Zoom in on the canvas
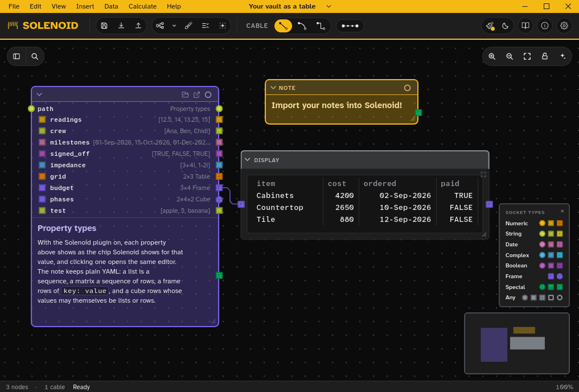The height and width of the screenshot is (392, 579). click(x=492, y=56)
